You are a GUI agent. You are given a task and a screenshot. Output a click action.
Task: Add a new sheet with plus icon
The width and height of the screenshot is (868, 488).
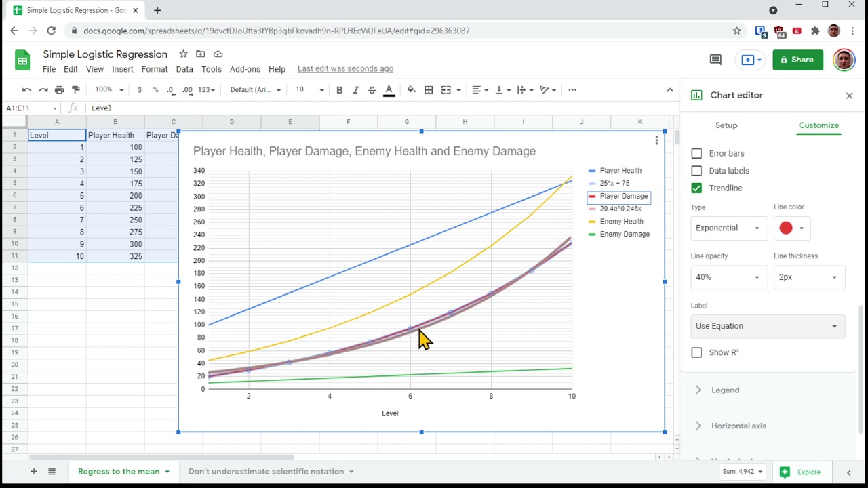(33, 471)
